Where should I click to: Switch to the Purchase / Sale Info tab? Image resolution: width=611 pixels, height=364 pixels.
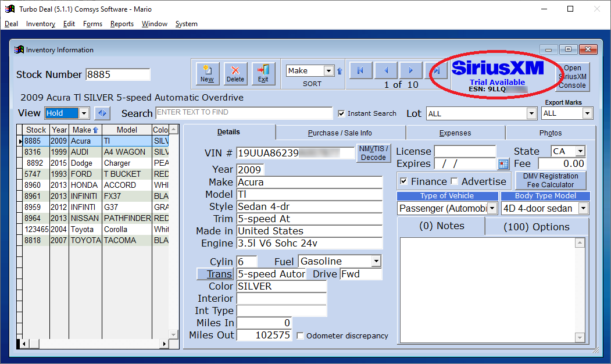pos(340,133)
